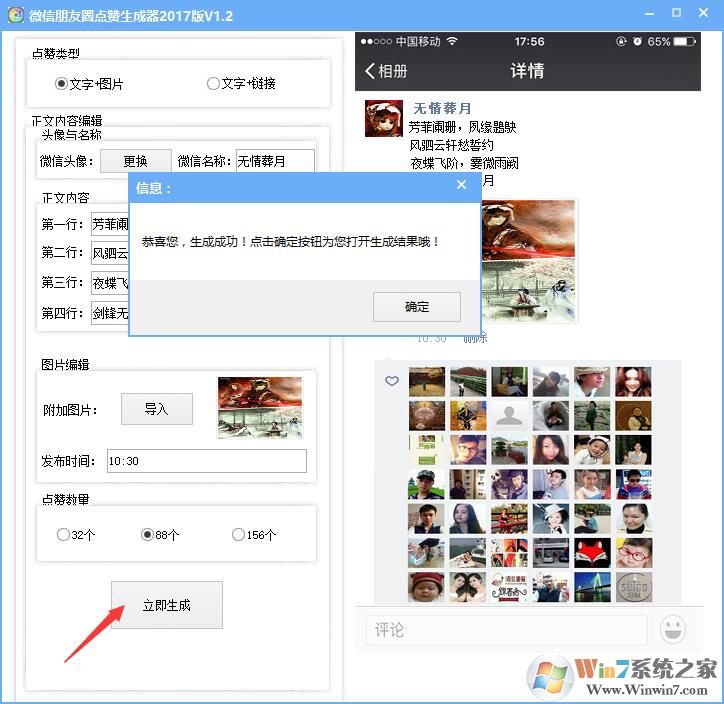Image resolution: width=724 pixels, height=704 pixels.
Task: Click the 第三行 text field
Action: click(x=110, y=283)
